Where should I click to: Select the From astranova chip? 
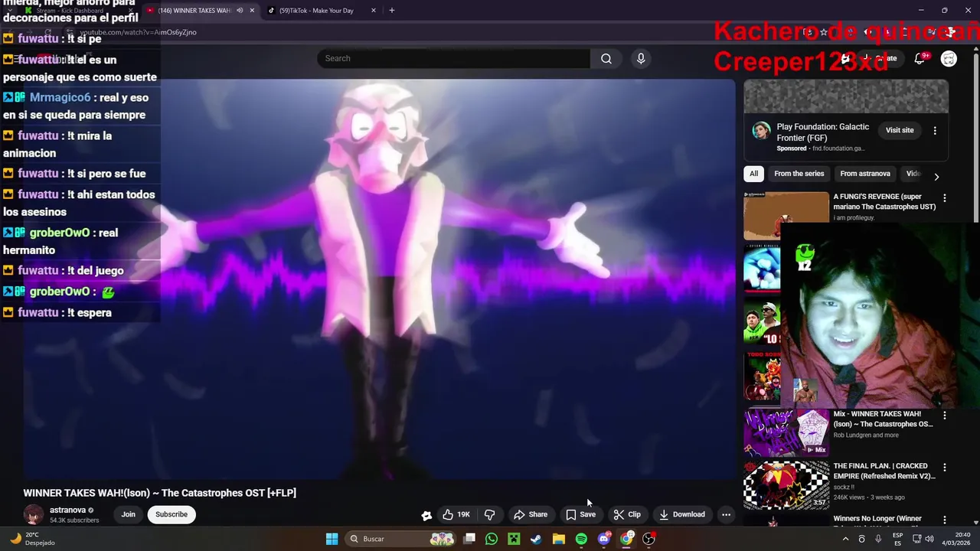point(865,174)
